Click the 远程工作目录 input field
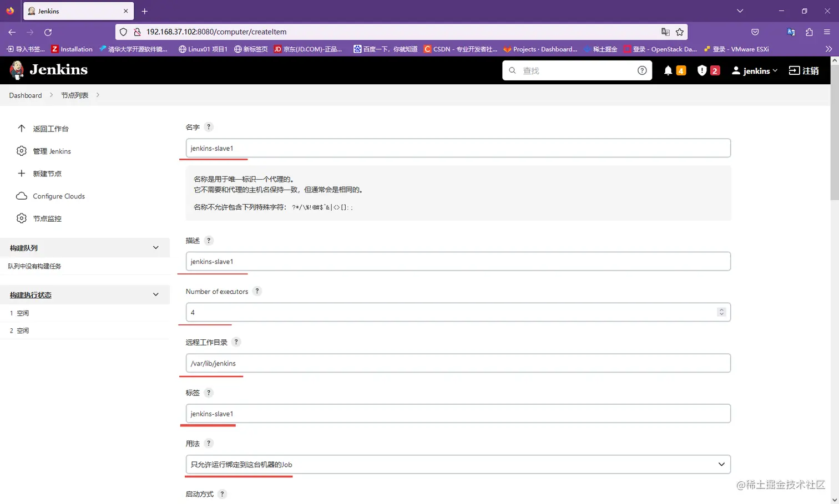This screenshot has height=504, width=839. pos(458,363)
